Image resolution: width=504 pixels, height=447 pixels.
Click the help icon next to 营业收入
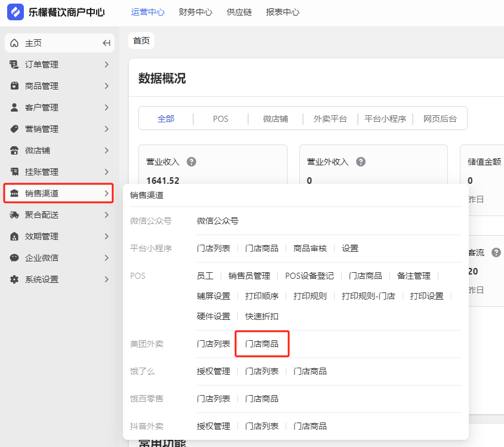point(191,162)
